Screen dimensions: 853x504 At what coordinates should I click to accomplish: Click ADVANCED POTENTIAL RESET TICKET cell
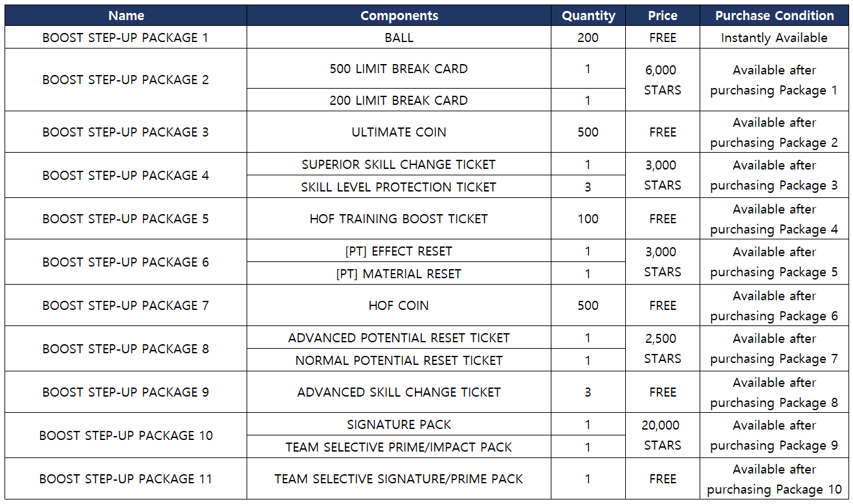tap(399, 338)
